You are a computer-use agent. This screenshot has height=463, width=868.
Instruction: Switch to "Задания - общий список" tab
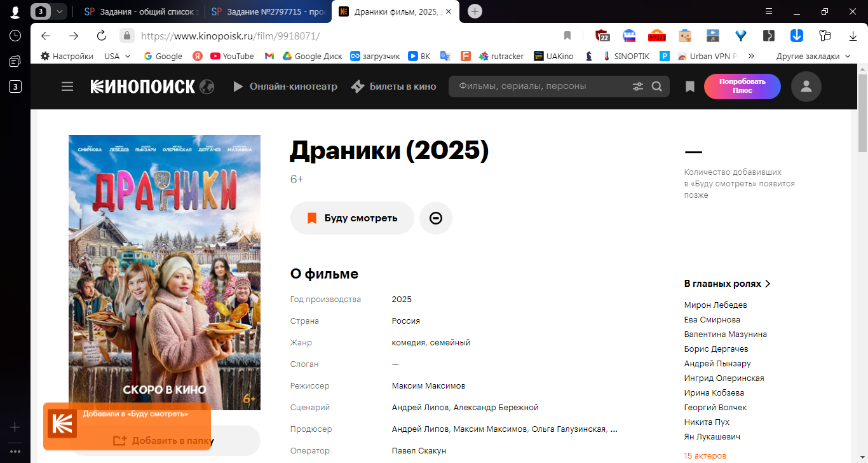141,11
